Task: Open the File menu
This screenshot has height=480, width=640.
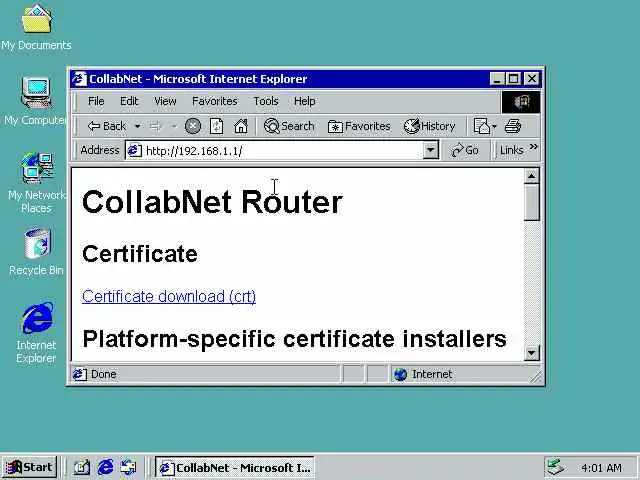Action: (96, 101)
